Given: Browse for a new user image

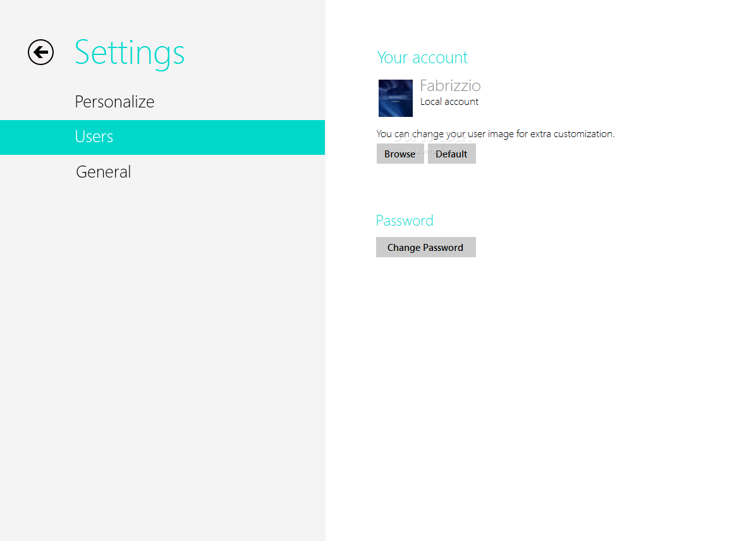Looking at the screenshot, I should (x=400, y=154).
